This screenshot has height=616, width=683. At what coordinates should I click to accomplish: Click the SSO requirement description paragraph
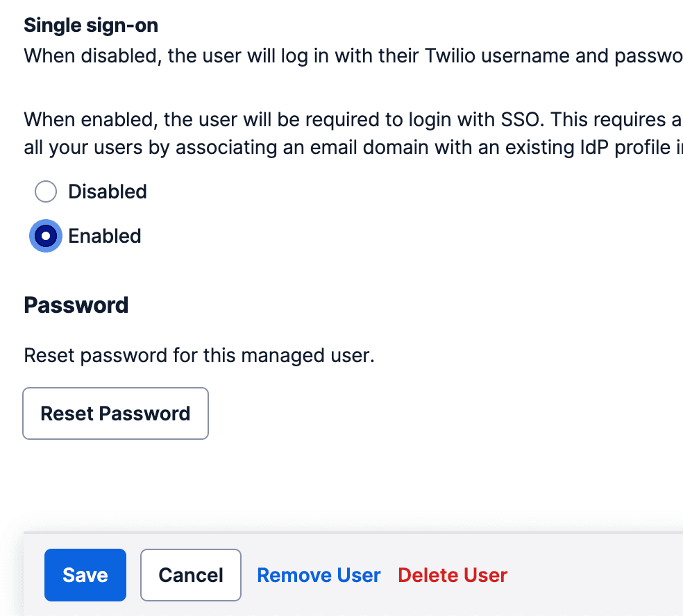pos(347,133)
